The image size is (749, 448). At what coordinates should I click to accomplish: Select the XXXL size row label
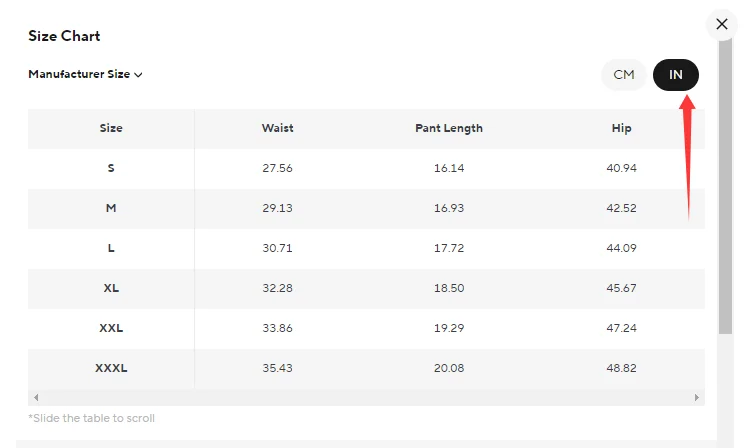coord(111,368)
